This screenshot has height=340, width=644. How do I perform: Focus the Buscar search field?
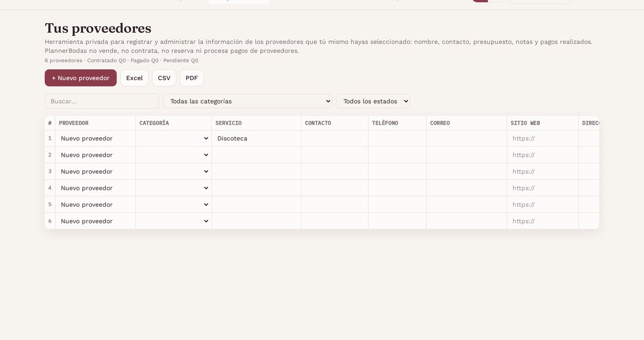point(102,101)
